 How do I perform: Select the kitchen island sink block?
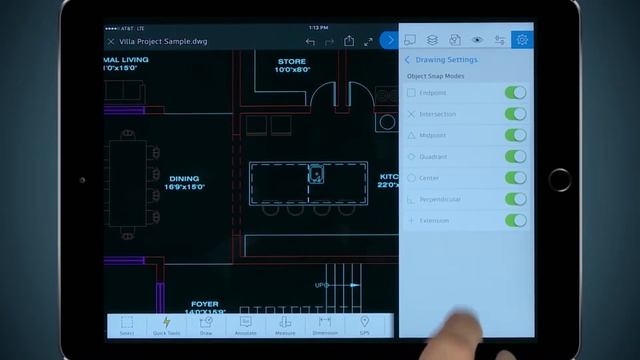coord(316,174)
